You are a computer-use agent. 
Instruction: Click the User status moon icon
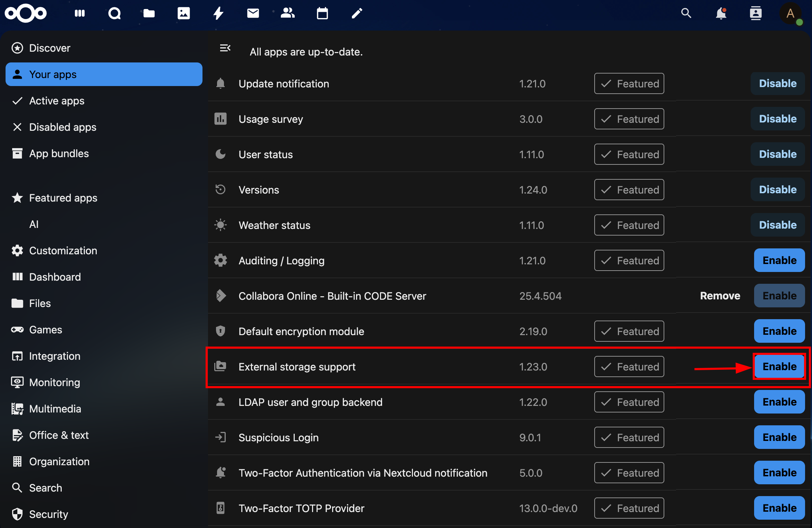(221, 154)
